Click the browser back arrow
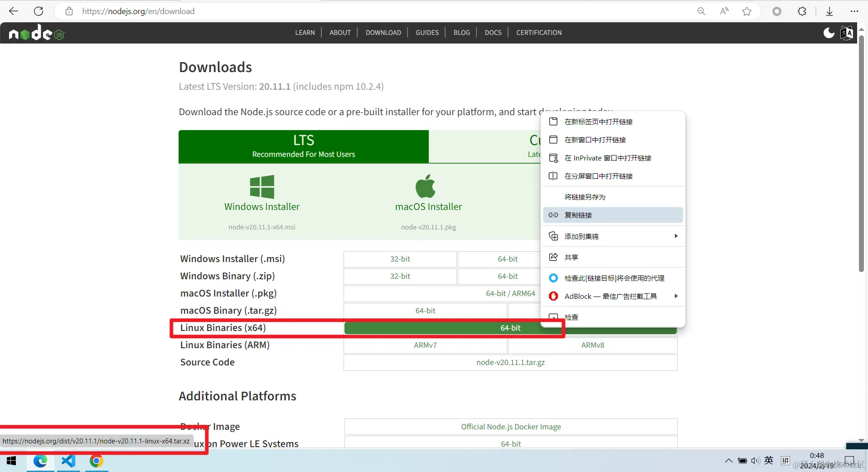 (14, 11)
